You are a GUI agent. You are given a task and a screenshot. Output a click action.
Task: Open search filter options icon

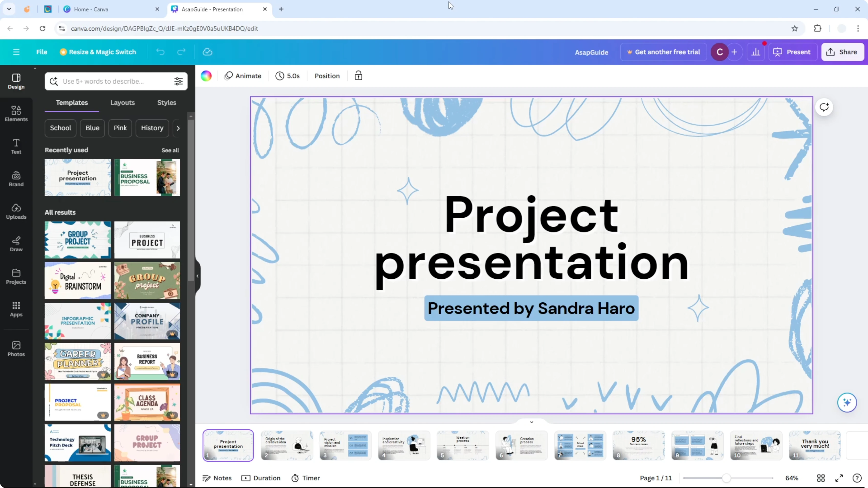pyautogui.click(x=179, y=81)
